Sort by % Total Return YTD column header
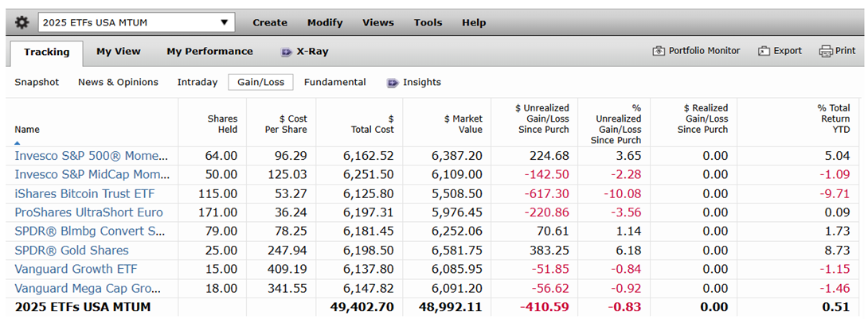868x319 pixels. [836, 119]
